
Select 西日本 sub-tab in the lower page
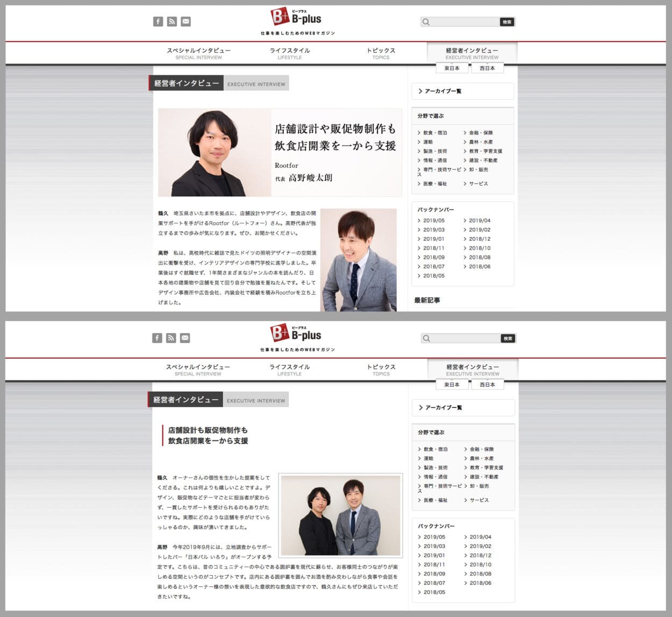487,385
